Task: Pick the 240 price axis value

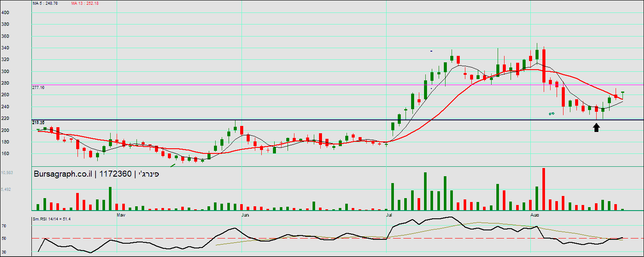Action: [x=6, y=107]
